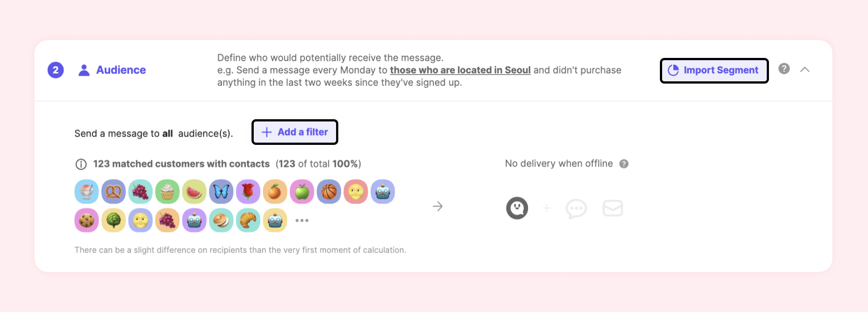868x312 pixels.
Task: Open help icon beside Import Segment
Action: [x=784, y=69]
